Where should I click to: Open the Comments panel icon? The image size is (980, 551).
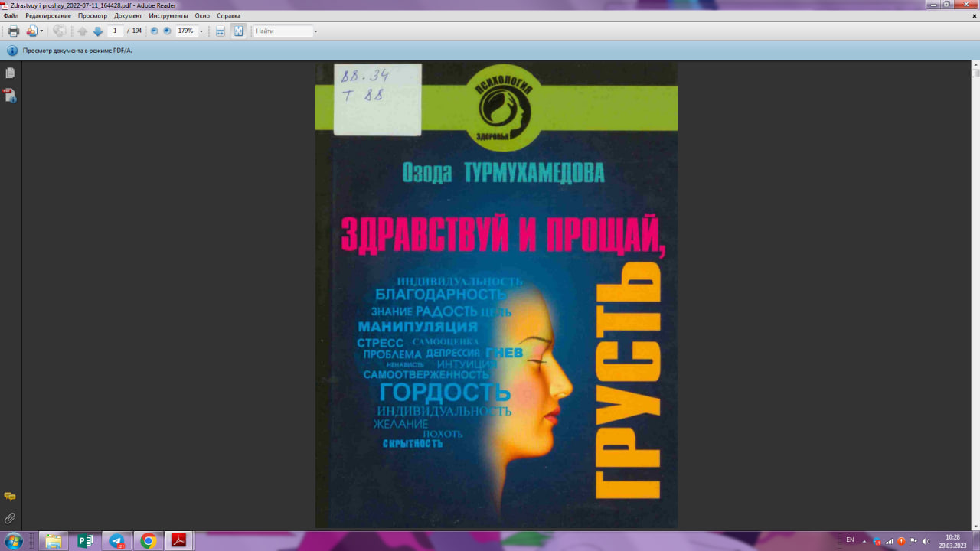[x=9, y=495]
